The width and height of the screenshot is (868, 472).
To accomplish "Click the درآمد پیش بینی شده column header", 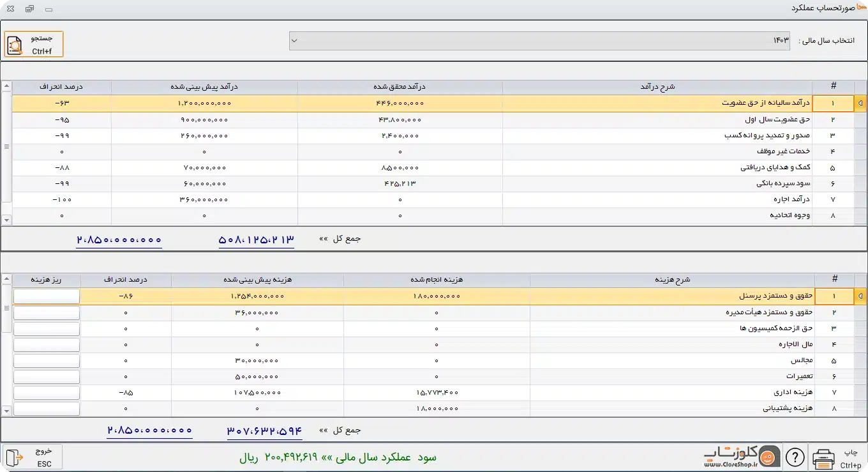I will 204,86.
